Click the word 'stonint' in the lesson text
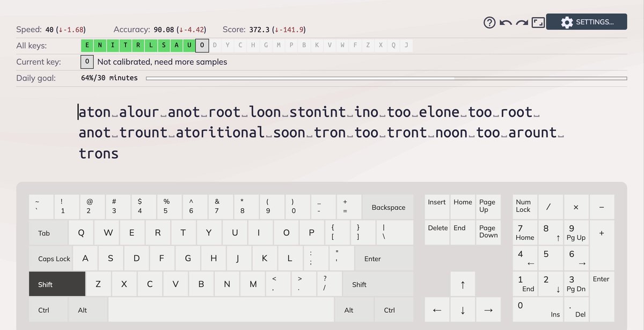The width and height of the screenshot is (644, 330). click(x=318, y=112)
